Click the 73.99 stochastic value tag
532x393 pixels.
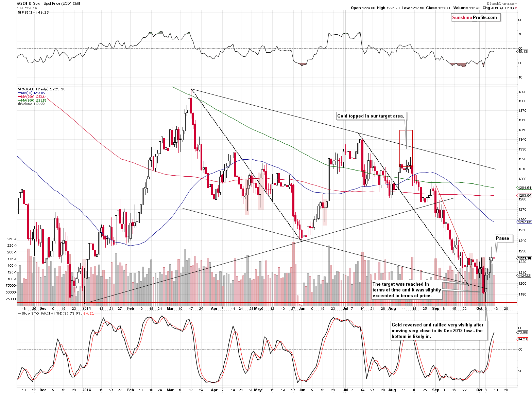522,332
